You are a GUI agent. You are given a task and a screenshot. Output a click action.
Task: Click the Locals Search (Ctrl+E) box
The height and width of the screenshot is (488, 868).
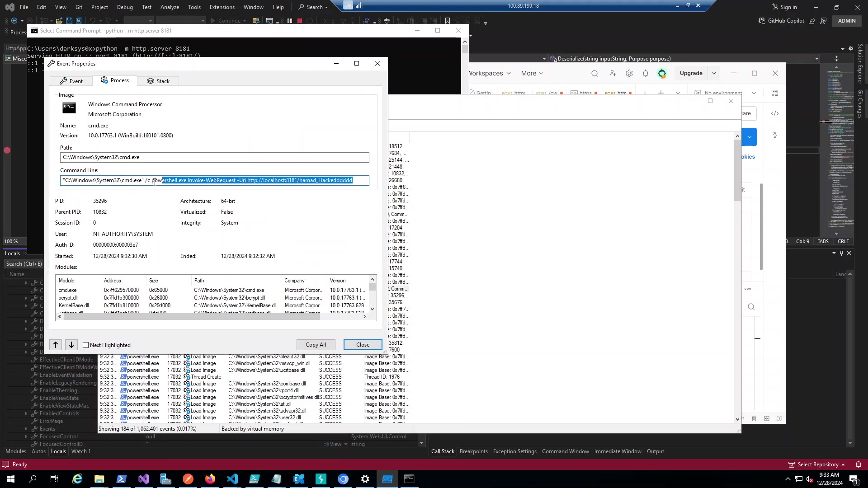24,264
